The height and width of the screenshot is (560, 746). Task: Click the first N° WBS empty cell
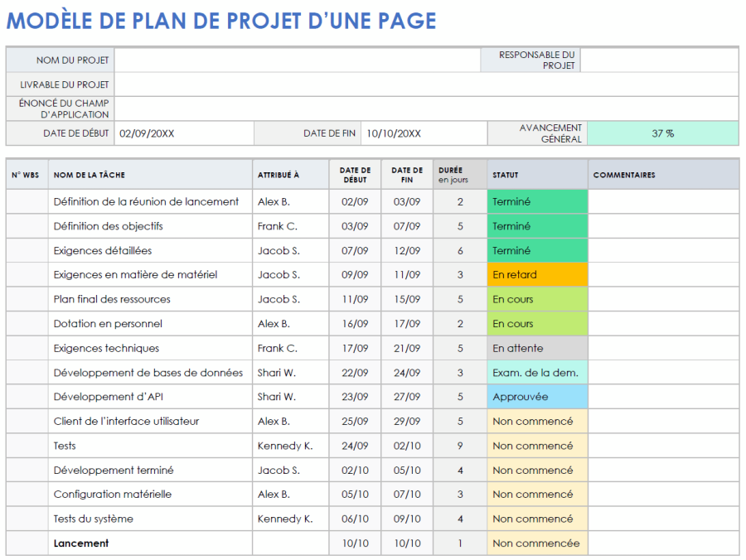point(27,201)
